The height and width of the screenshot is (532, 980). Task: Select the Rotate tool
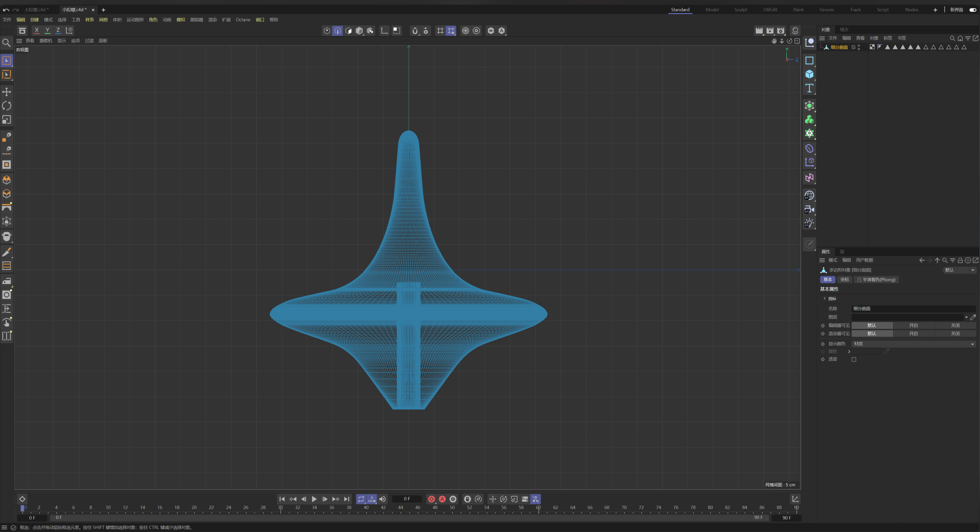click(x=7, y=106)
